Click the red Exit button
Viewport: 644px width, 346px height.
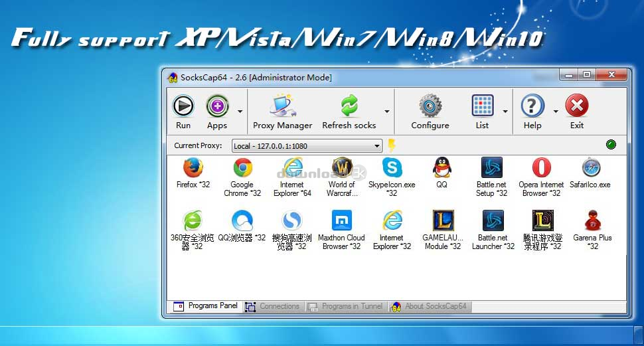point(577,112)
